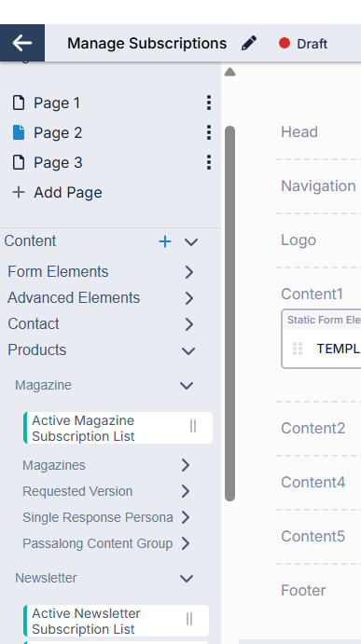Collapse the Magazine subgroup

pos(187,386)
